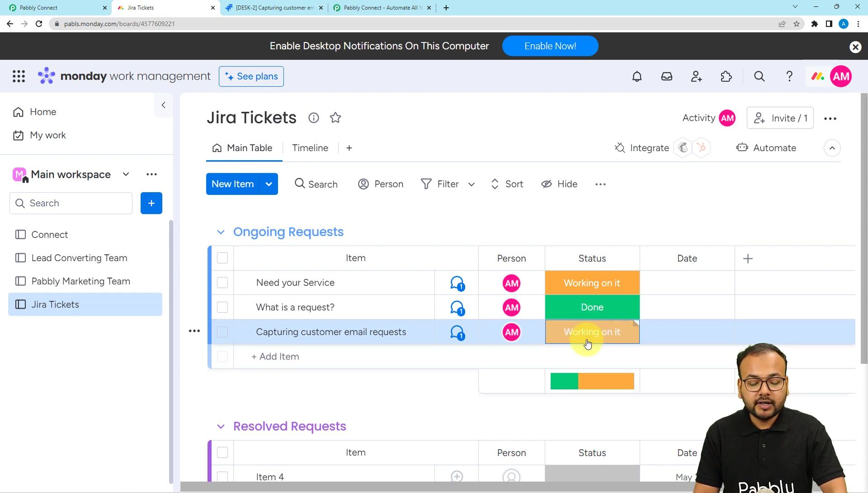The image size is (868, 493).
Task: Open the toolbar more options ellipsis
Action: coord(600,184)
